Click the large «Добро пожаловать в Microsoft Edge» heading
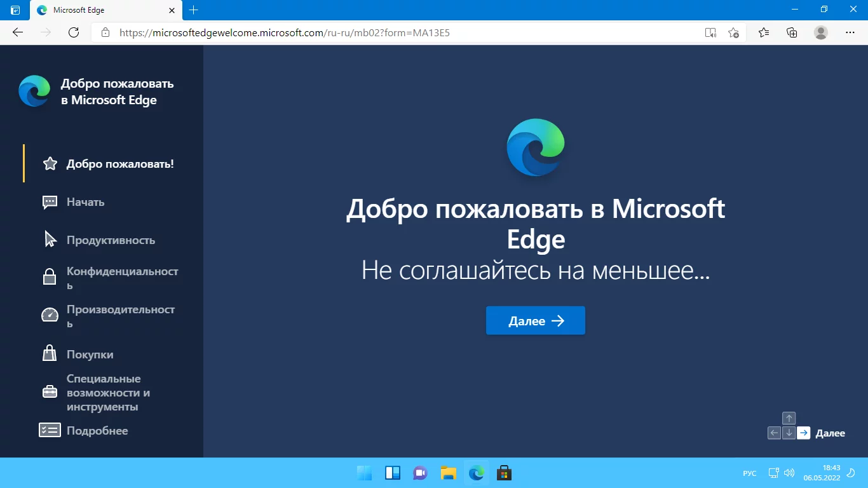 536,224
